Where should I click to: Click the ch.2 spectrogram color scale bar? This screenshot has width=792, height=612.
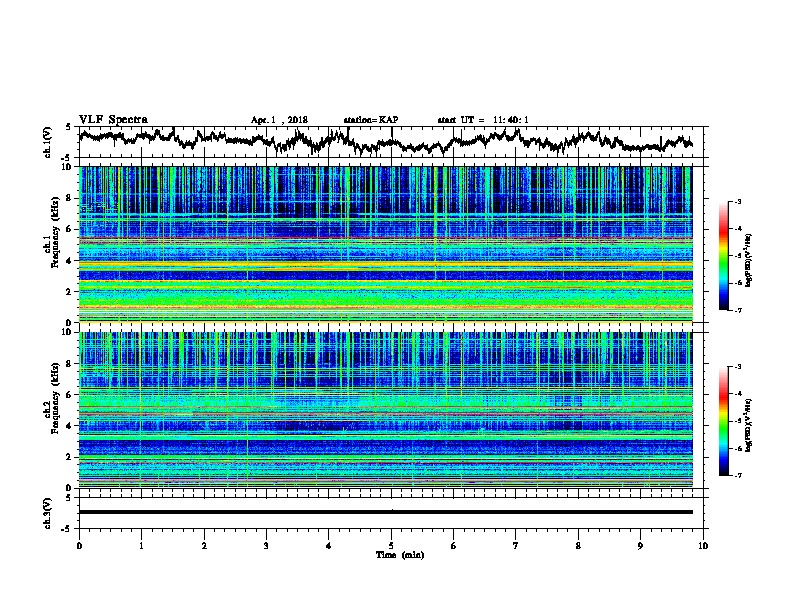pos(723,421)
